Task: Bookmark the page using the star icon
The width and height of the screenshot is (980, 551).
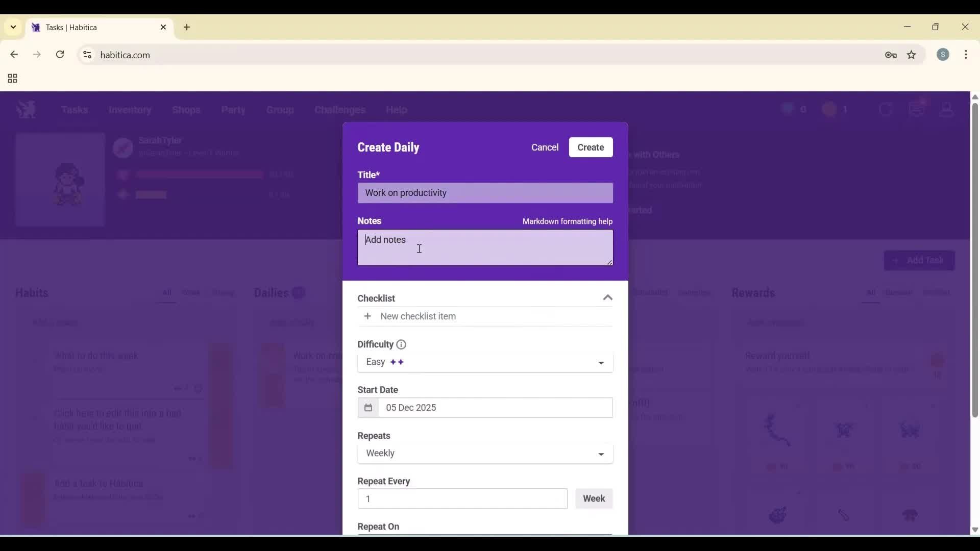Action: pyautogui.click(x=912, y=55)
